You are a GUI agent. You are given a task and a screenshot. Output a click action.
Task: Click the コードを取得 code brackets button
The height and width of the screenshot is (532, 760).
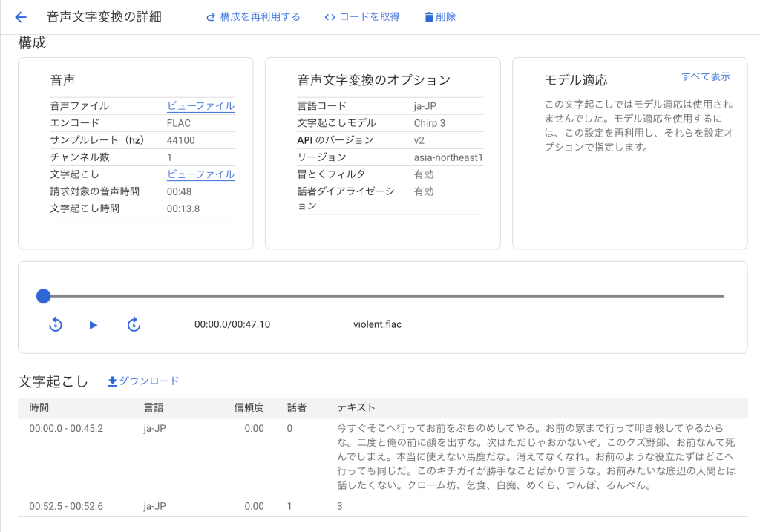362,17
